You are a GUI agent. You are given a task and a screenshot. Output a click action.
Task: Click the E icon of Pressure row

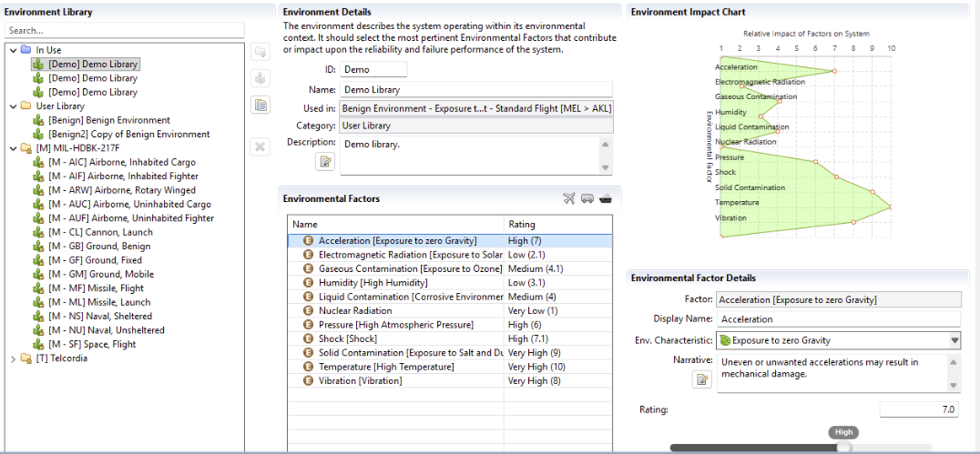[308, 325]
